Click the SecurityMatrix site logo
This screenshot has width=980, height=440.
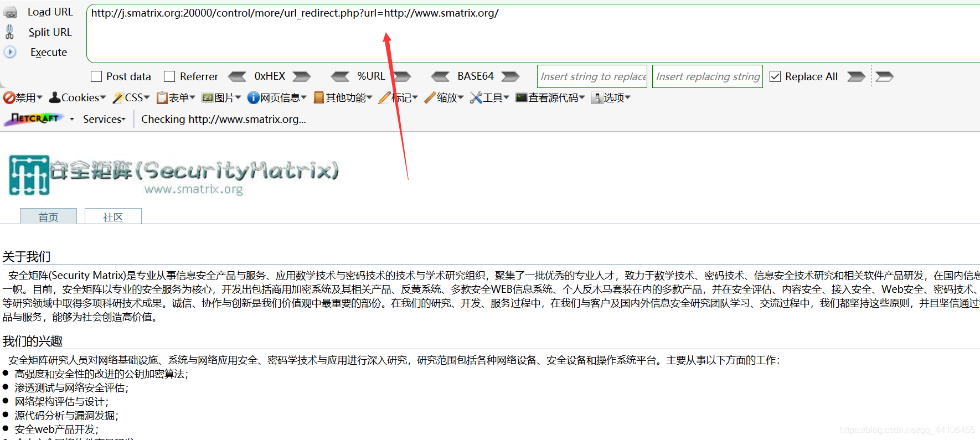click(x=173, y=175)
